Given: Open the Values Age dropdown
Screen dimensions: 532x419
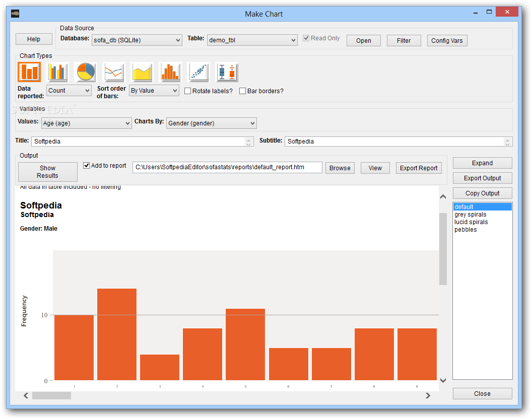Looking at the screenshot, I should (x=87, y=123).
